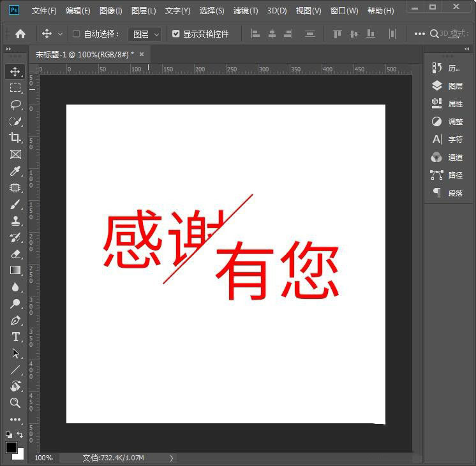Open the 文件(F) menu

pyautogui.click(x=44, y=11)
